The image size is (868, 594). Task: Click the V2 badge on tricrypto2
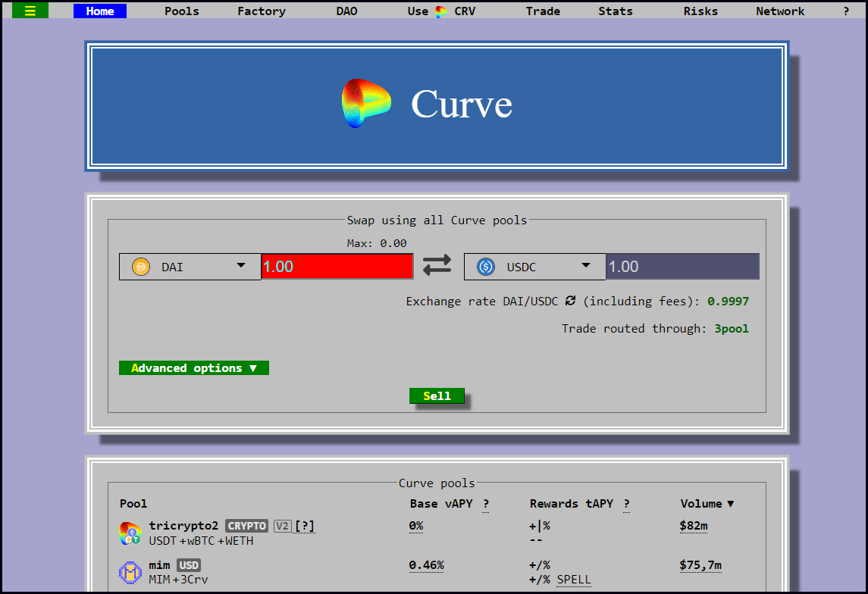tap(282, 526)
